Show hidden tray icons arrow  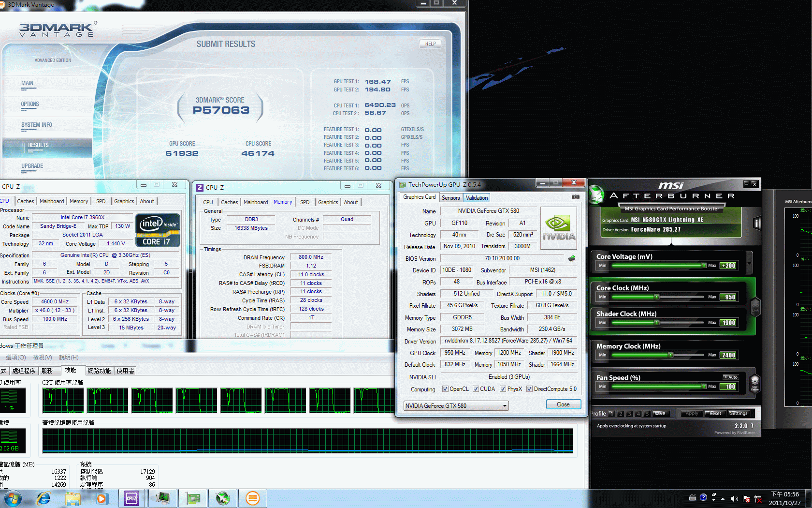pyautogui.click(x=723, y=499)
